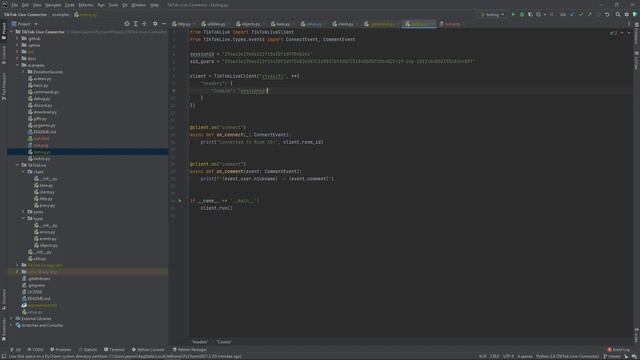Click the undo rollback arrow icon
The image size is (640, 360).
[607, 14]
